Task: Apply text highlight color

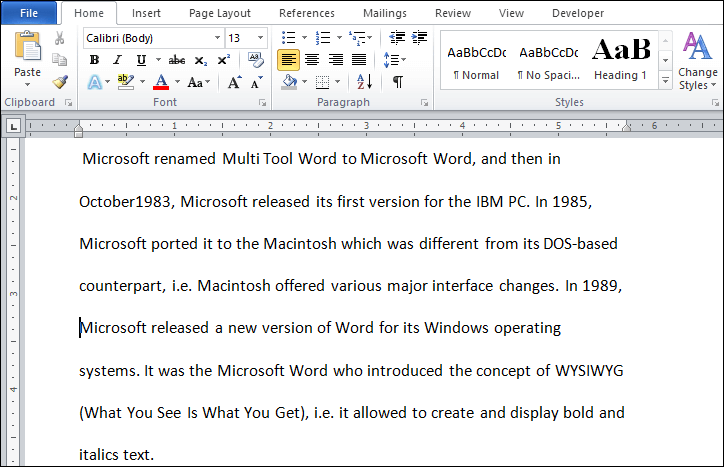Action: (x=125, y=82)
